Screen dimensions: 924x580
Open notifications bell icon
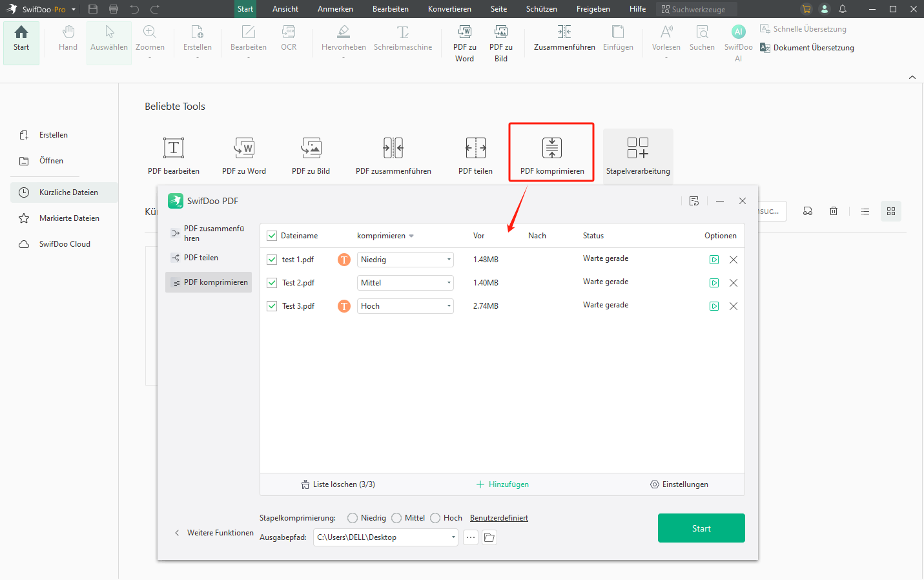pos(843,9)
